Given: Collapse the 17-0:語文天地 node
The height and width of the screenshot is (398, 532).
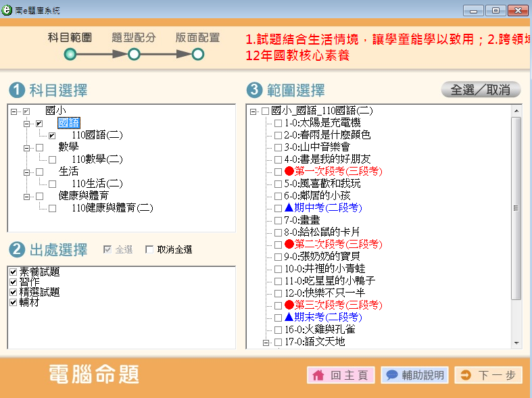Looking at the screenshot, I should 266,343.
